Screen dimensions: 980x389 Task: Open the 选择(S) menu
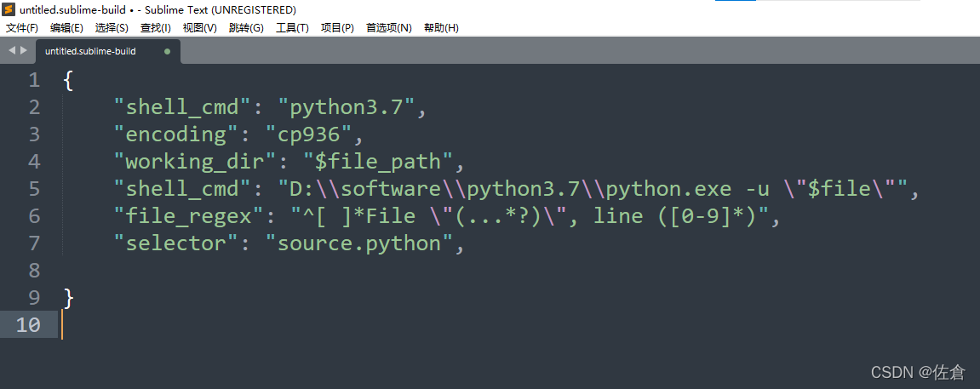pos(112,28)
